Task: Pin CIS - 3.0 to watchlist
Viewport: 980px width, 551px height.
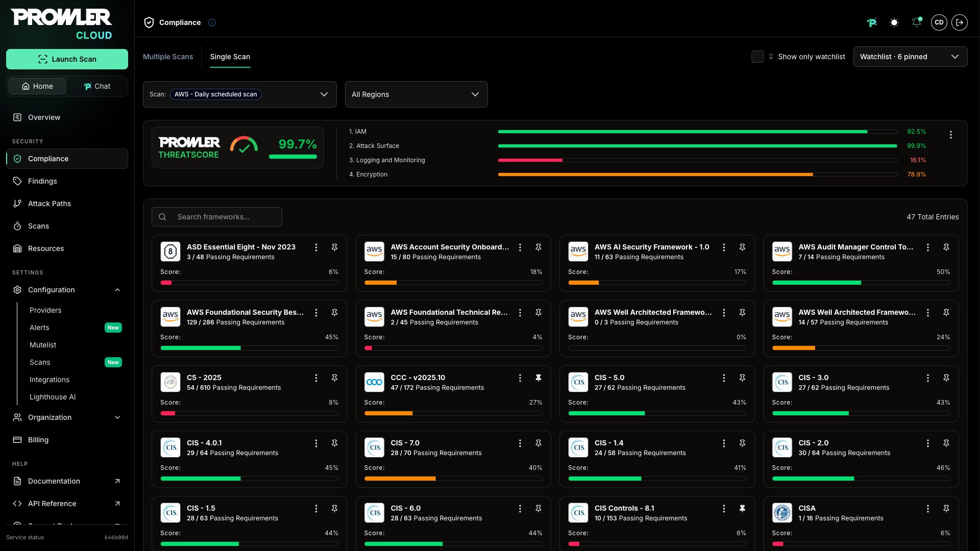Action: 946,378
